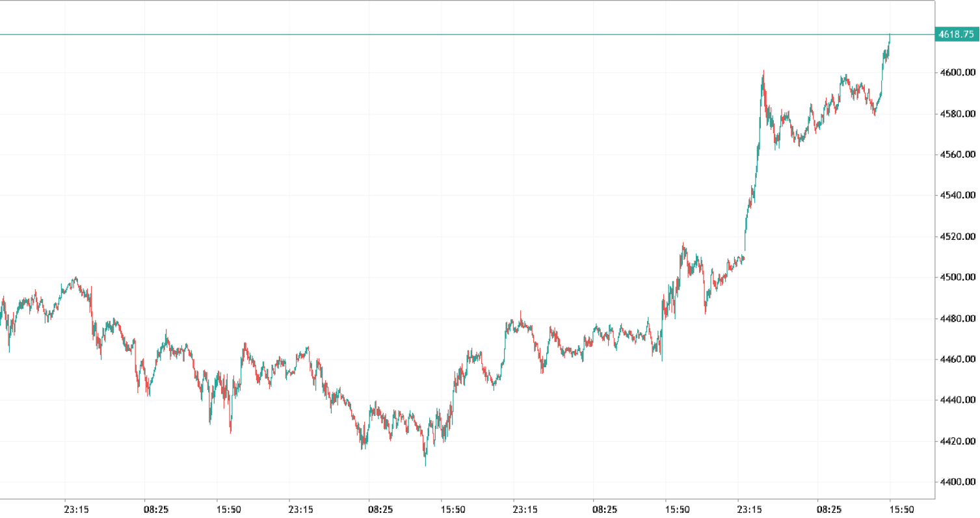Click the rightmost 15:50 time label
This screenshot has width=980, height=518.
point(901,509)
